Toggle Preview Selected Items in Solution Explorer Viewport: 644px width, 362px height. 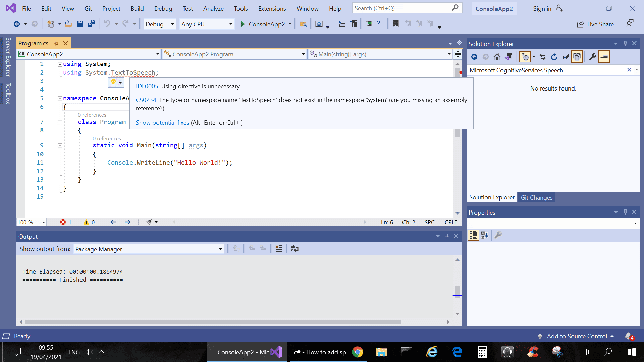(x=604, y=57)
